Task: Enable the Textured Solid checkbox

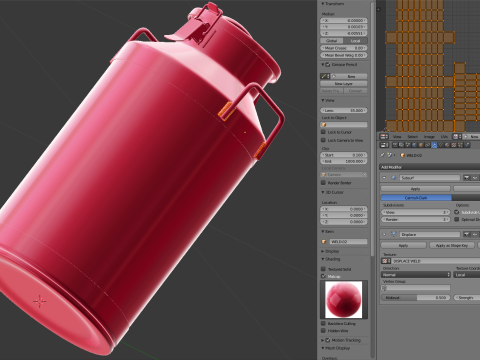Action: point(323,269)
